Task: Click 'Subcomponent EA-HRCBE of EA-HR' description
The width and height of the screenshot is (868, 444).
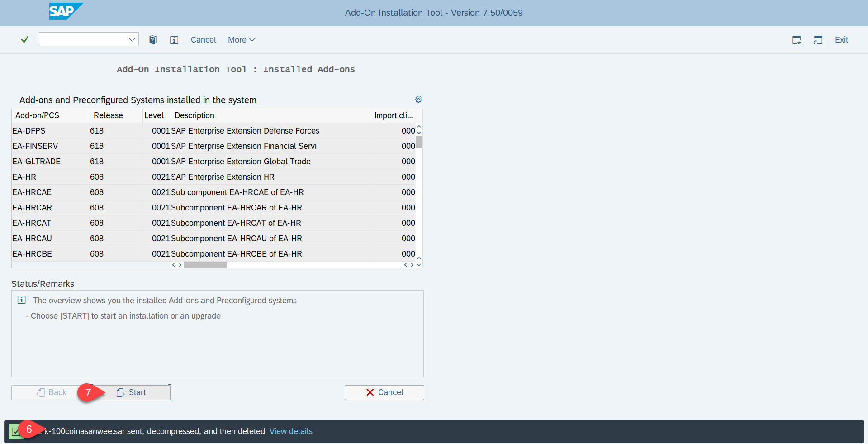Action: click(237, 254)
